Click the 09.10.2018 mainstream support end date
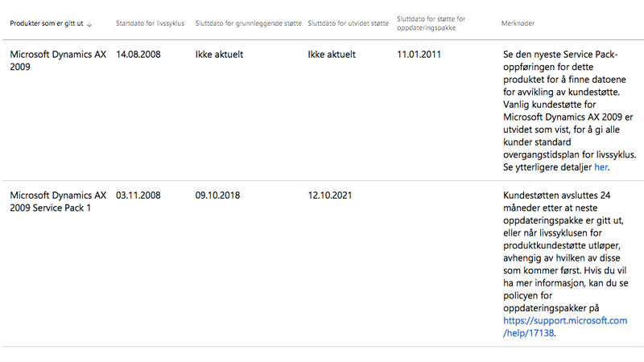644x362 pixels. (217, 195)
